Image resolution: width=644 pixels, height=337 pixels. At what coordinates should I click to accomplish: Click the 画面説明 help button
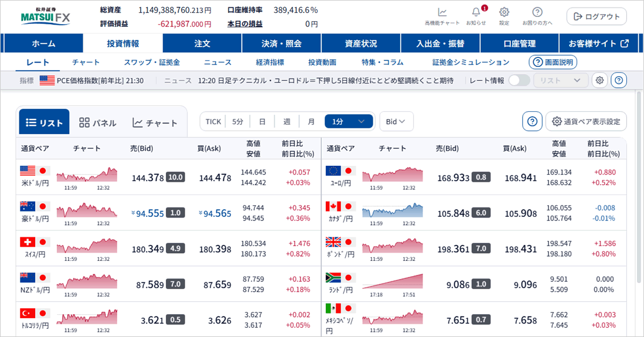click(553, 63)
